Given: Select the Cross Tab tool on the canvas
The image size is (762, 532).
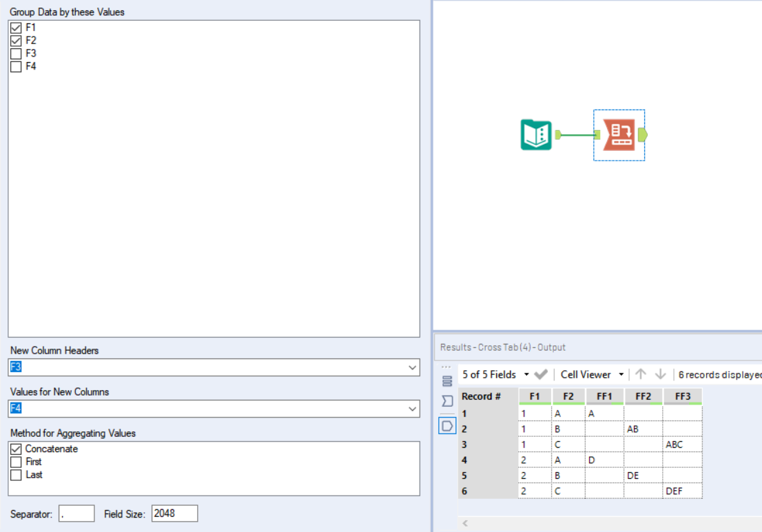Looking at the screenshot, I should click(618, 135).
